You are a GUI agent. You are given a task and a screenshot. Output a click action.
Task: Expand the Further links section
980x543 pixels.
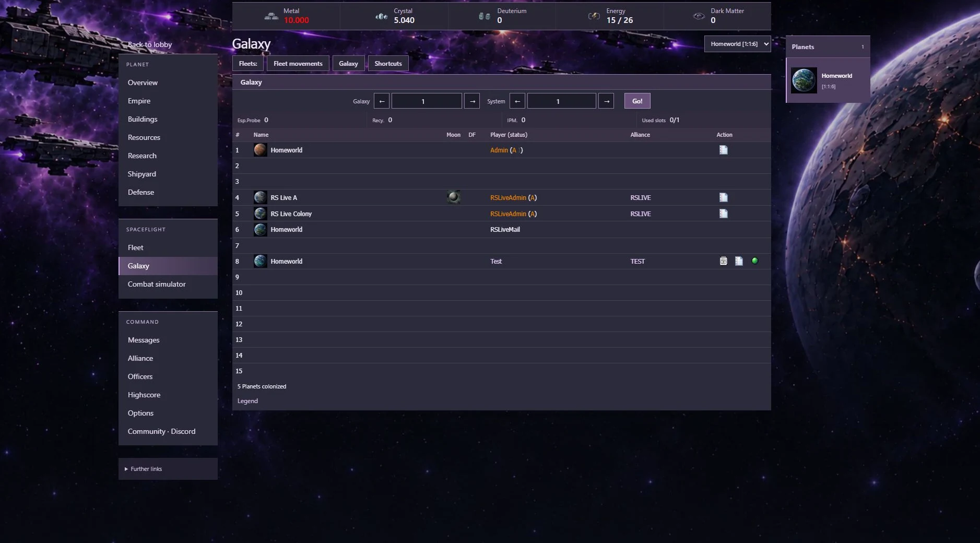(168, 469)
